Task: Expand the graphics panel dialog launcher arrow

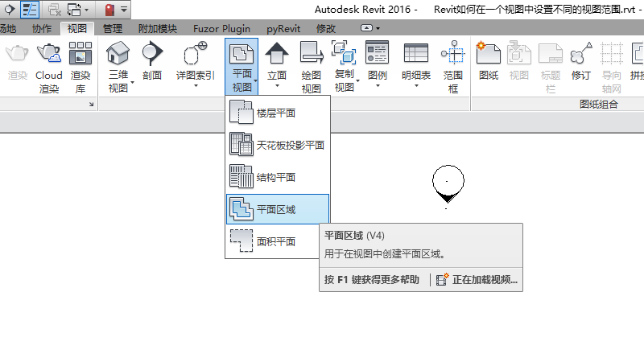Action: coord(91,105)
